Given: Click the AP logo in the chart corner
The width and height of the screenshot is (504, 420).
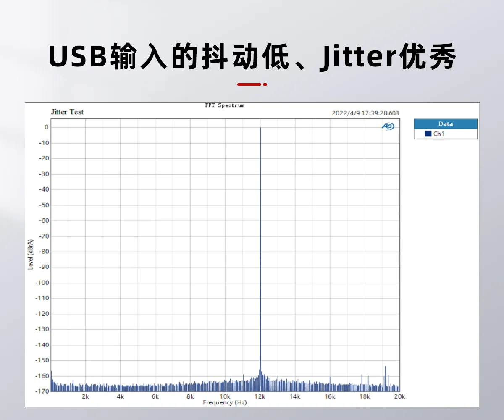Looking at the screenshot, I should click(388, 126).
